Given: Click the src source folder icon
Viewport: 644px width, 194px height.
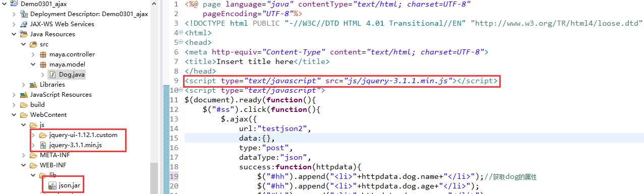Looking at the screenshot, I should [x=34, y=44].
